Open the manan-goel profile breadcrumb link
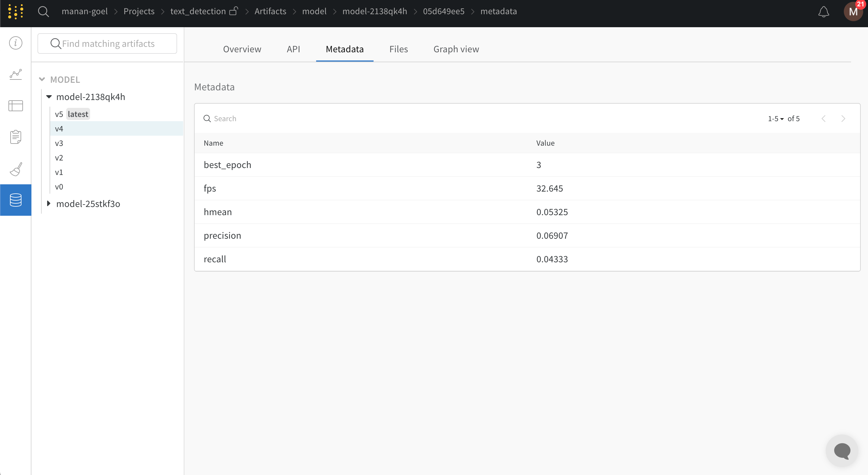The image size is (868, 475). point(84,11)
